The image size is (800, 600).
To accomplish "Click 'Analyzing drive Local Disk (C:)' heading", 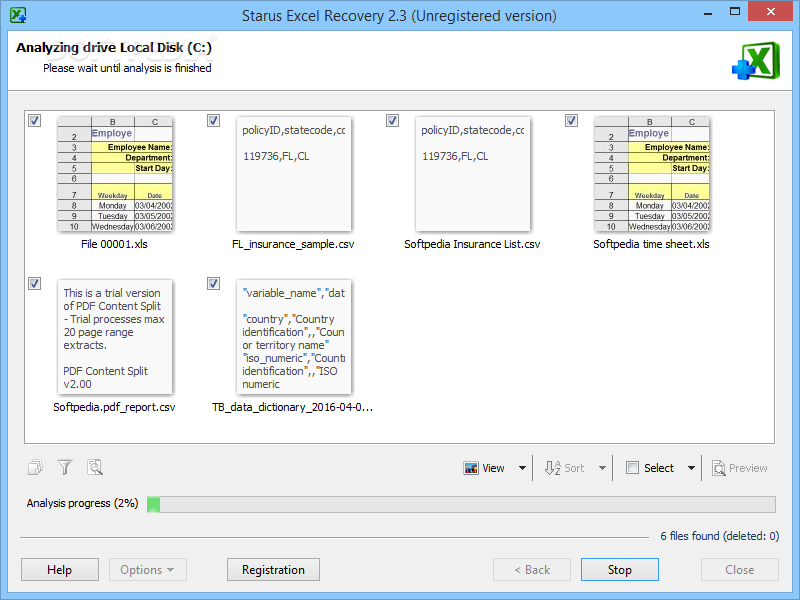I will pyautogui.click(x=114, y=47).
